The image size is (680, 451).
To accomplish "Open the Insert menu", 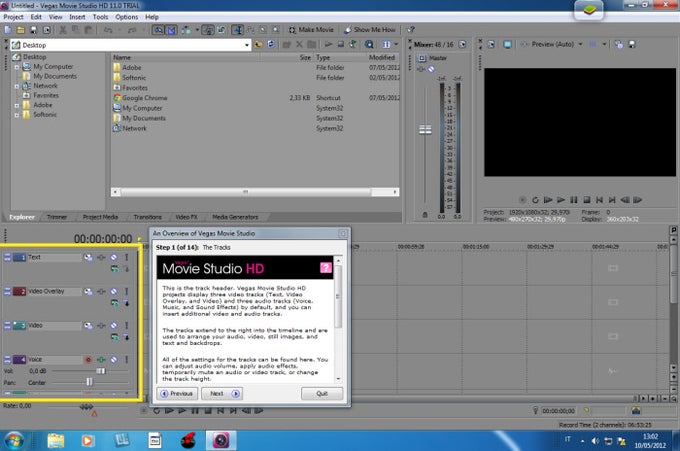I will coord(77,17).
